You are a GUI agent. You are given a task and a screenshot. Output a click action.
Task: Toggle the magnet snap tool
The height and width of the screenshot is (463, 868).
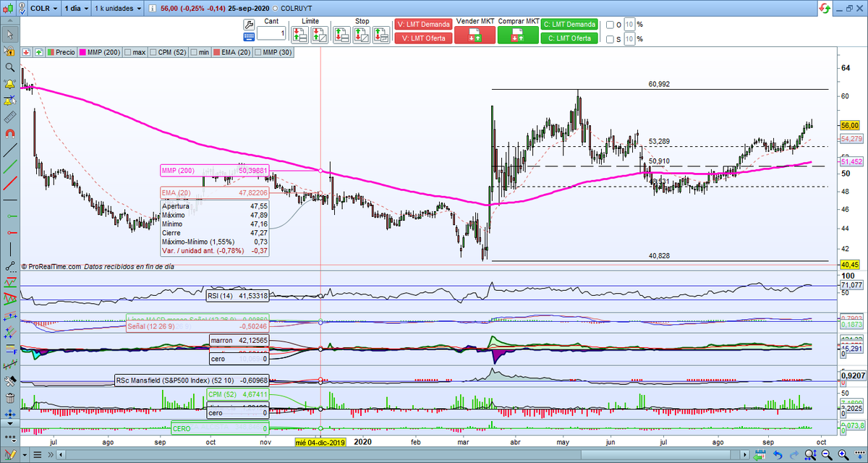[9, 134]
